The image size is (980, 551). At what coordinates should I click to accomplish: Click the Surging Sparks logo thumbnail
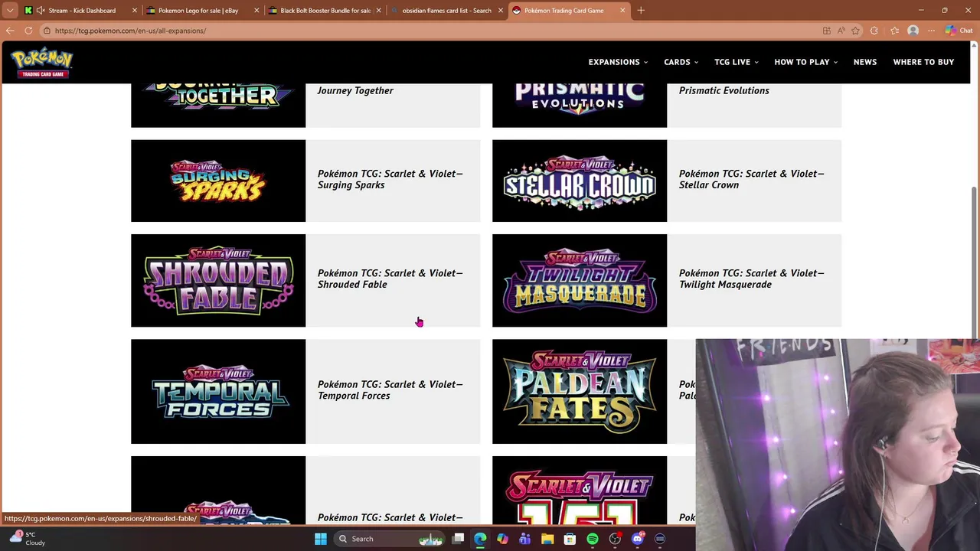(x=218, y=181)
